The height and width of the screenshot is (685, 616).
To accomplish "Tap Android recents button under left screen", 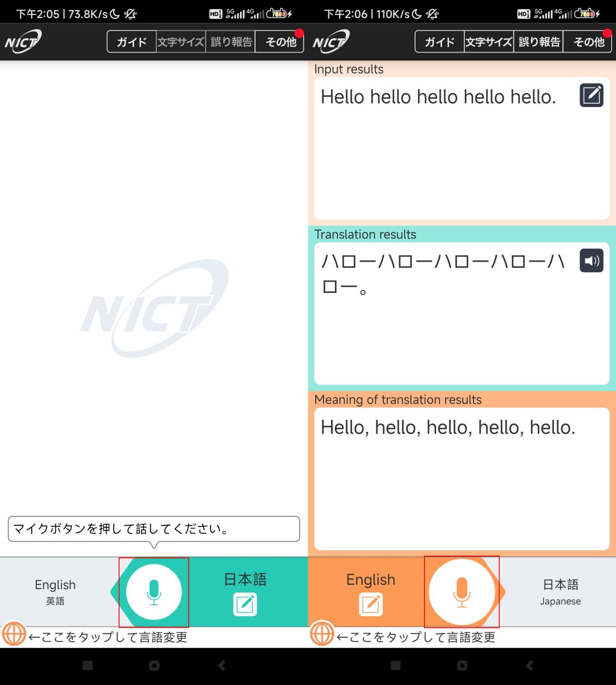I will tap(88, 665).
